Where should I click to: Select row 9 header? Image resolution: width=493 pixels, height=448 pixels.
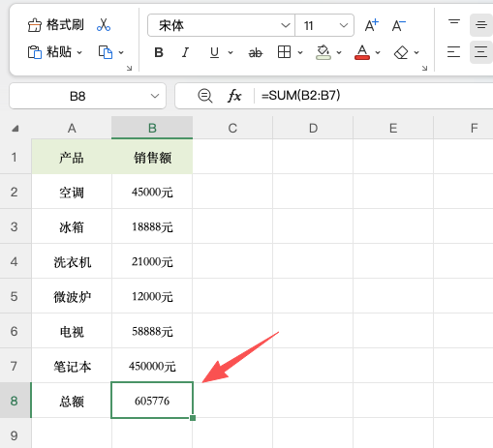15,433
